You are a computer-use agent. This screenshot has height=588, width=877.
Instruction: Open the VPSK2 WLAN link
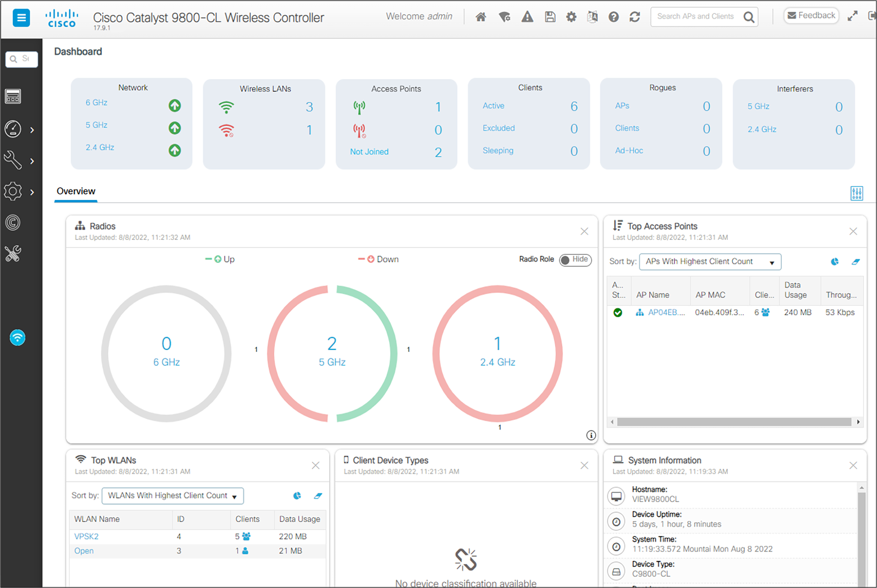86,536
